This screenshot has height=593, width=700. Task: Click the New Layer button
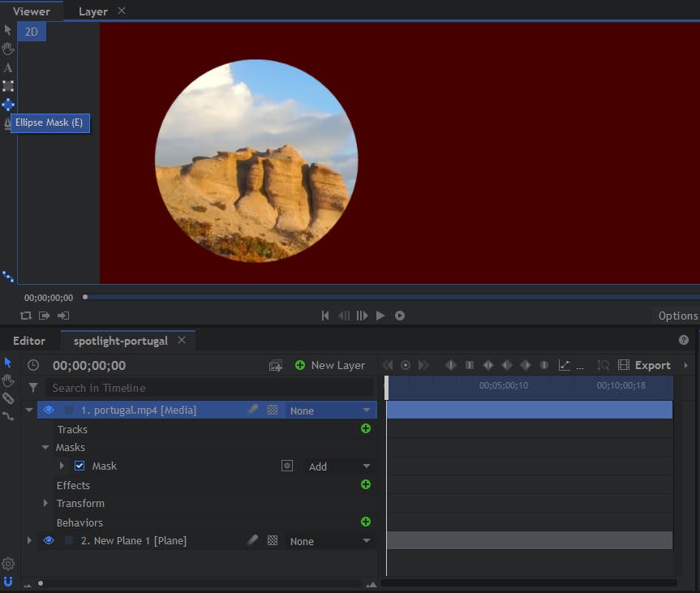click(330, 365)
